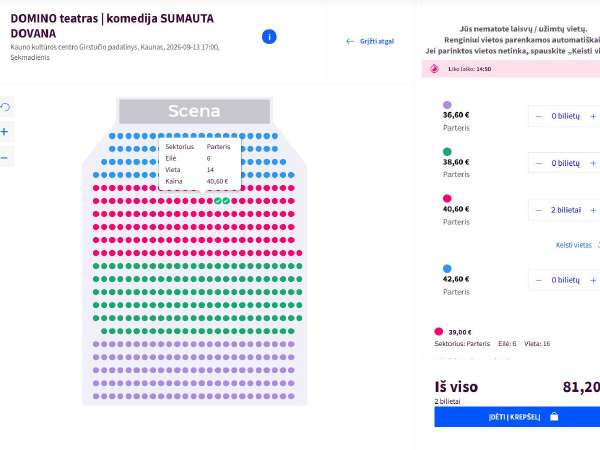Decrease 36,60 € ticket count
Image resolution: width=600 pixels, height=450 pixels.
tap(539, 116)
